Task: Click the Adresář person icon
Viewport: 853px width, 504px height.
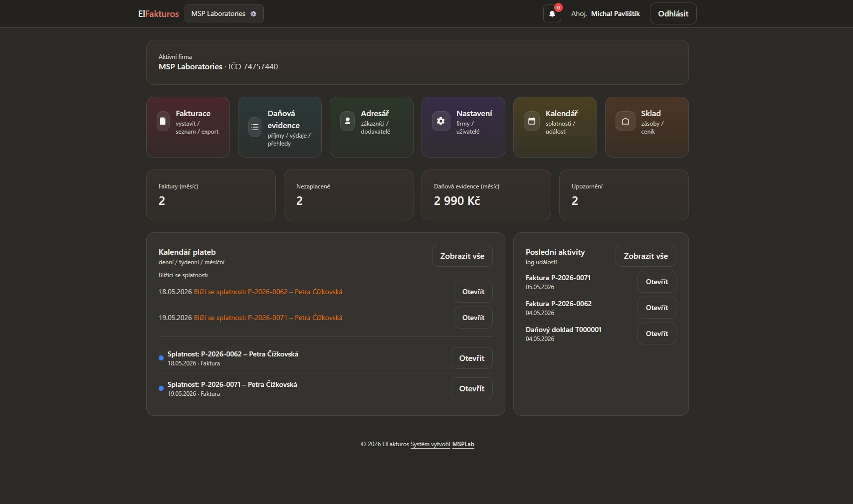Action: pyautogui.click(x=348, y=121)
